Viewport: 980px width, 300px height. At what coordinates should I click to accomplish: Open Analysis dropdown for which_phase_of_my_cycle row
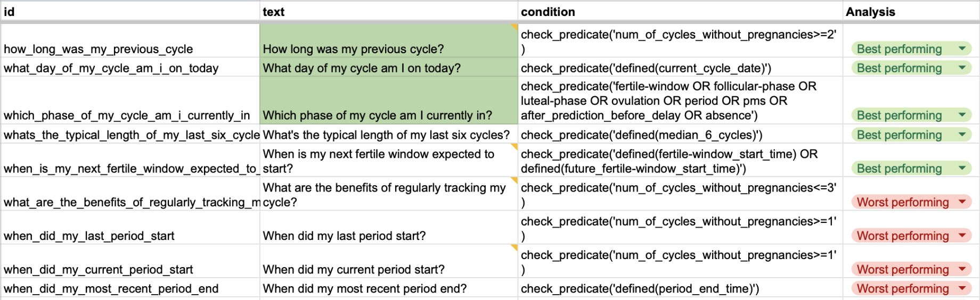click(x=962, y=115)
